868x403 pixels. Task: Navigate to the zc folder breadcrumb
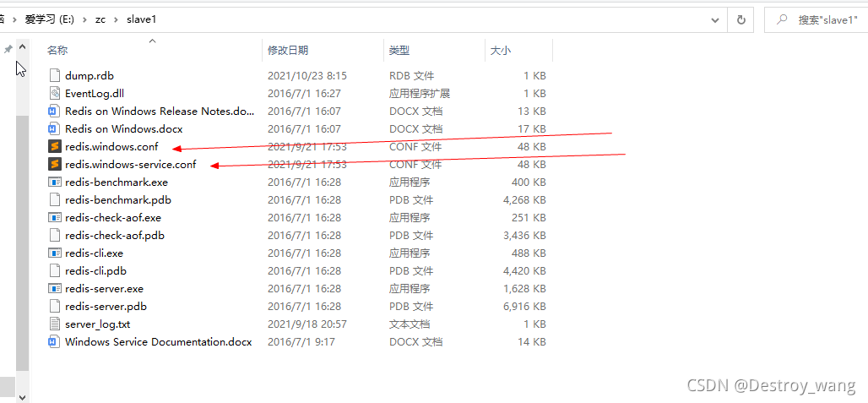click(x=100, y=19)
